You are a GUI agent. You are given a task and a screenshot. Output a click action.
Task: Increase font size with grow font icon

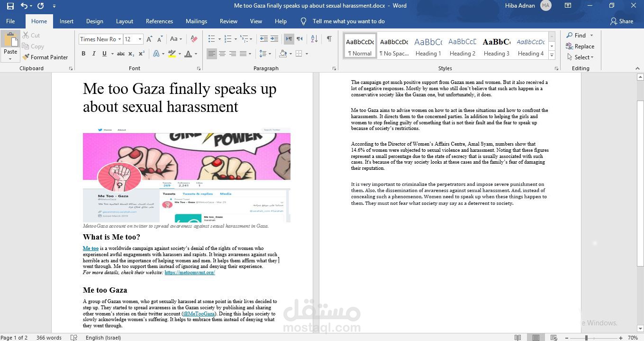click(149, 39)
